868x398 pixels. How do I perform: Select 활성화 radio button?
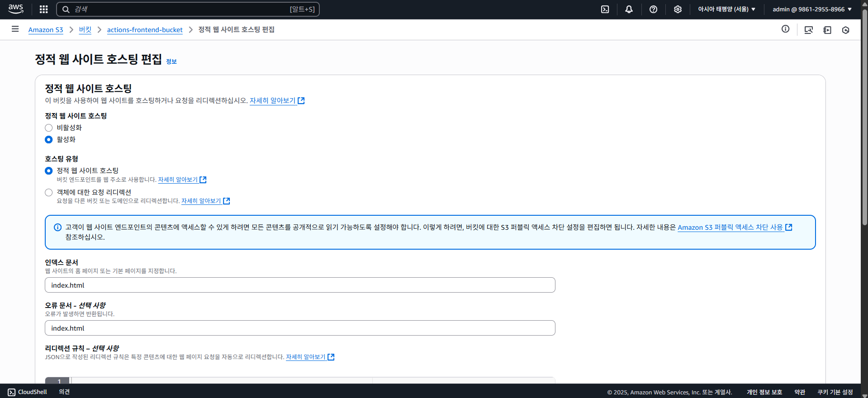[49, 139]
